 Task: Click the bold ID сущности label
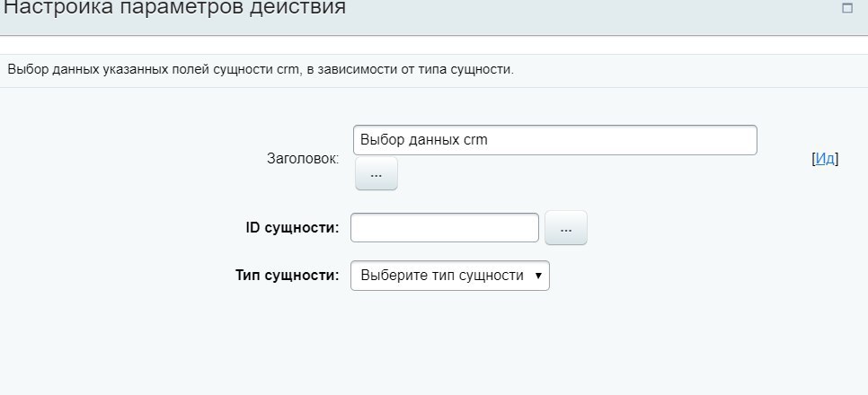tap(292, 228)
